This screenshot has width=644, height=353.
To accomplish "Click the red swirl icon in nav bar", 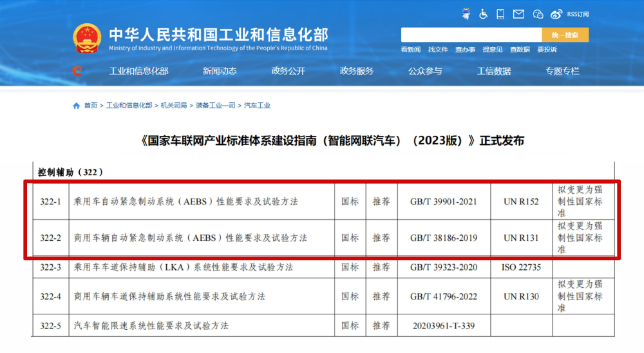I will [x=78, y=71].
